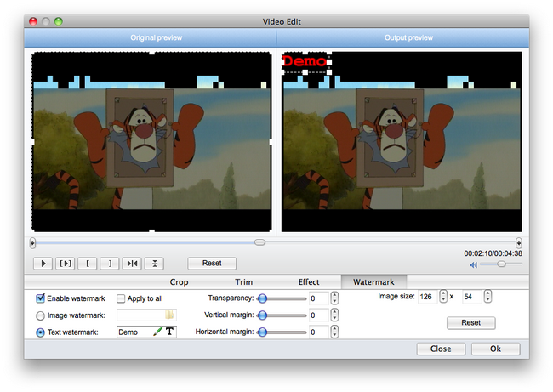
Task: Click the red window close button
Action: [33, 21]
